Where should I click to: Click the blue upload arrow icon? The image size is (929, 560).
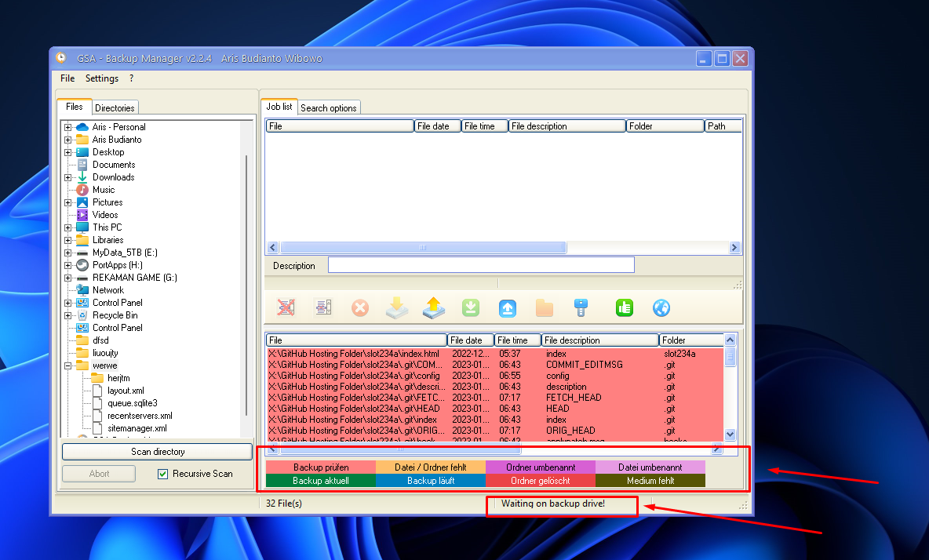[x=508, y=307]
